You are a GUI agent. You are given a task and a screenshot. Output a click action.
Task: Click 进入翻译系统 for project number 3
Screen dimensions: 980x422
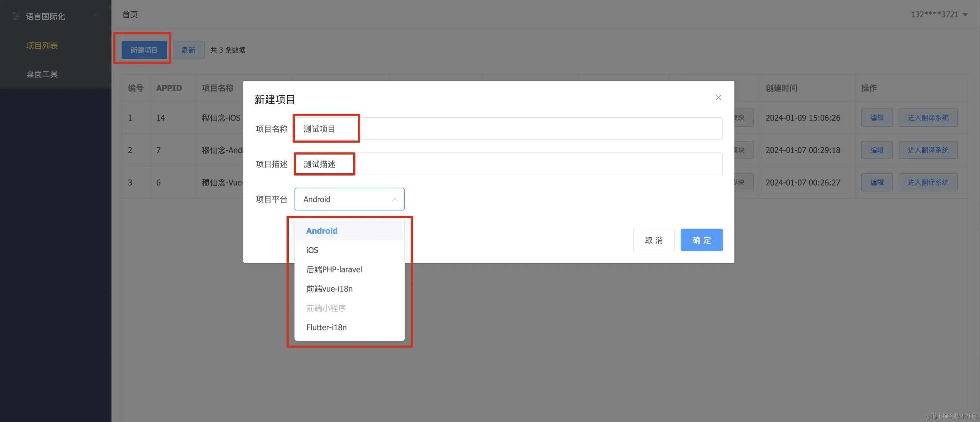click(x=927, y=182)
